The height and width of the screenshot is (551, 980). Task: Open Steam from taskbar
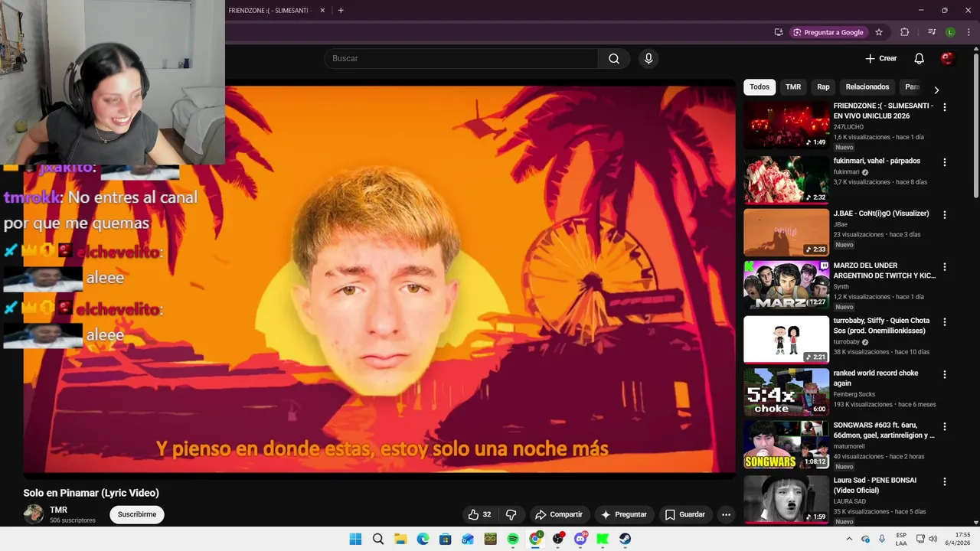click(626, 539)
